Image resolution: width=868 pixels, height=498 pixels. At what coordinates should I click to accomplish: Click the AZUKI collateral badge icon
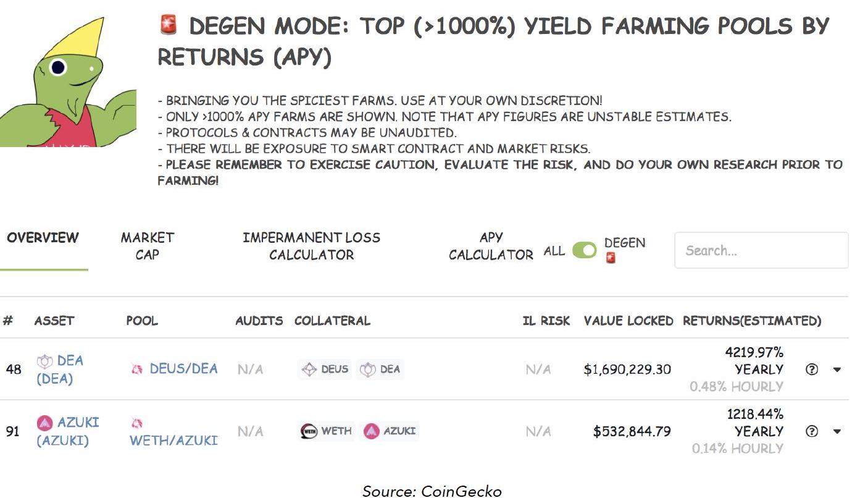coord(371,431)
